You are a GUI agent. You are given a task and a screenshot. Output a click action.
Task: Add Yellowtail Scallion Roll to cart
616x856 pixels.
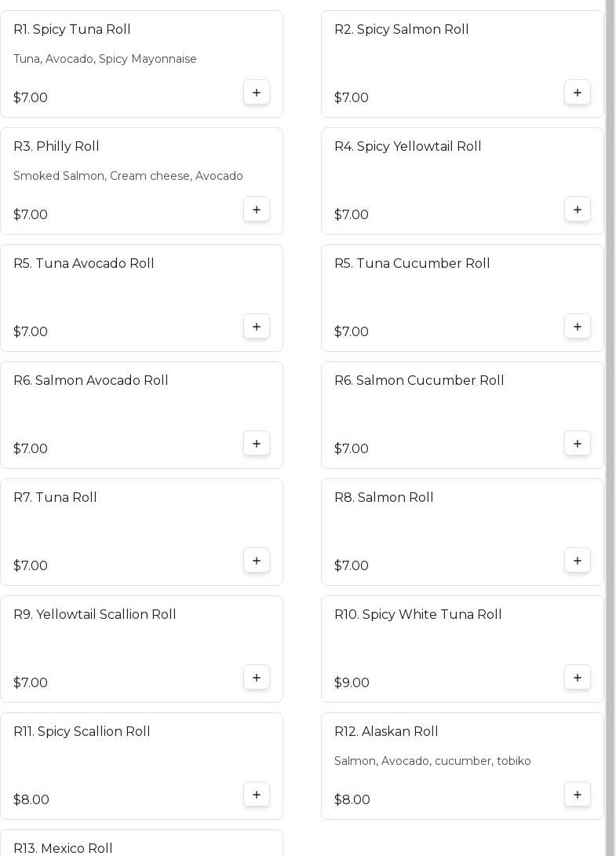point(257,678)
